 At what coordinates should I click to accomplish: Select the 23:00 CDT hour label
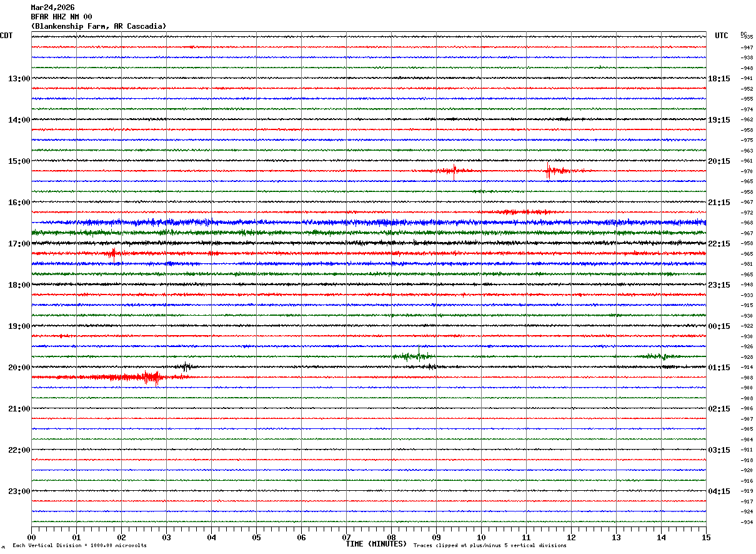[19, 491]
